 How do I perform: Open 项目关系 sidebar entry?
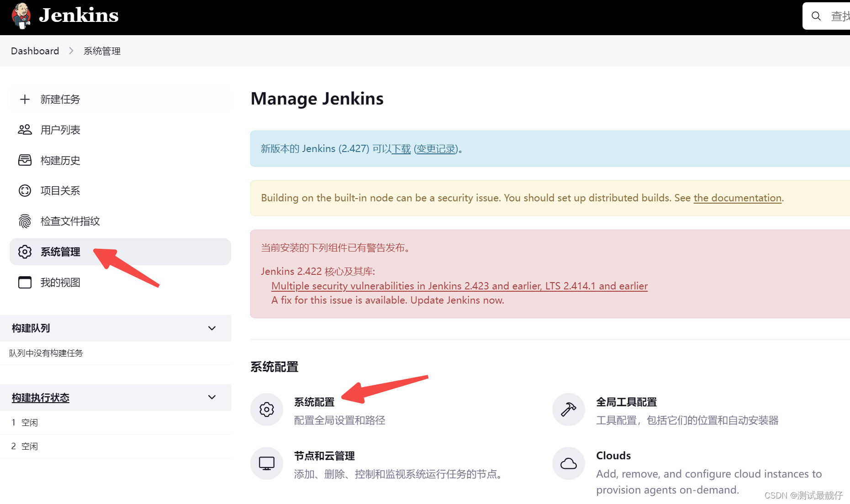tap(120, 190)
